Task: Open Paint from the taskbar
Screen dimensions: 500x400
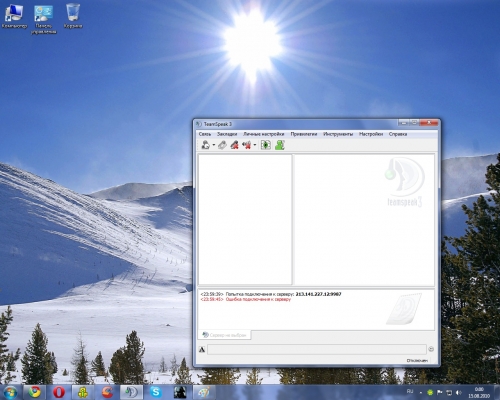Action: click(x=204, y=392)
